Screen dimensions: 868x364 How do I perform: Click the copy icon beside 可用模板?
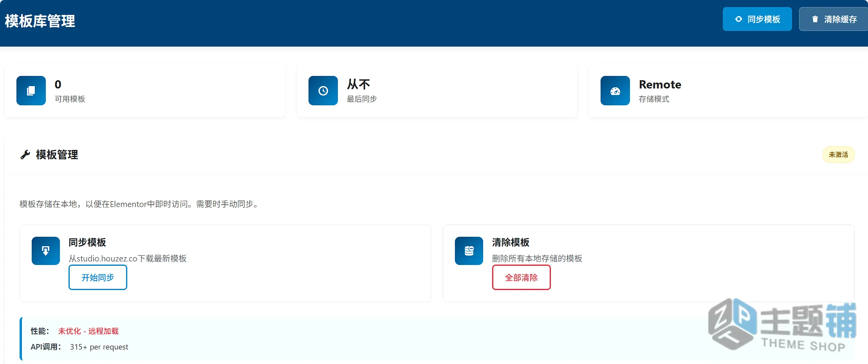point(31,91)
